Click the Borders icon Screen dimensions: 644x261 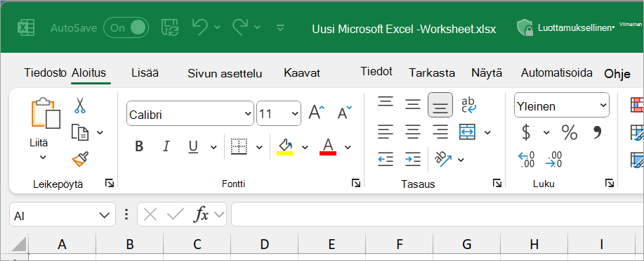239,146
